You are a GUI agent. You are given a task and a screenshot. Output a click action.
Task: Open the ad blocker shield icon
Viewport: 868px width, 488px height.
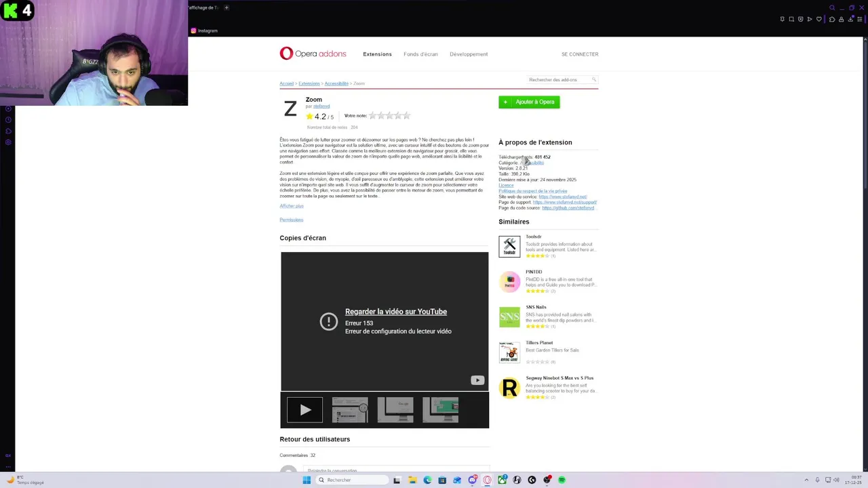(801, 19)
